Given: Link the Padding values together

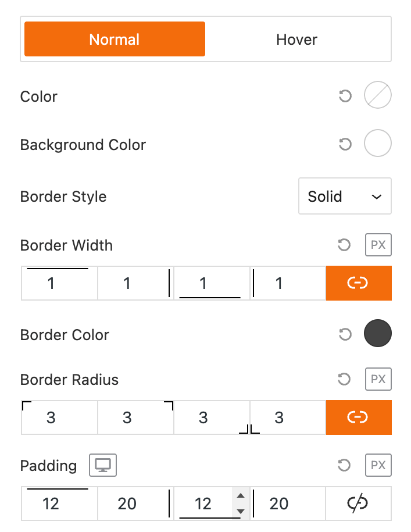Looking at the screenshot, I should pyautogui.click(x=358, y=504).
